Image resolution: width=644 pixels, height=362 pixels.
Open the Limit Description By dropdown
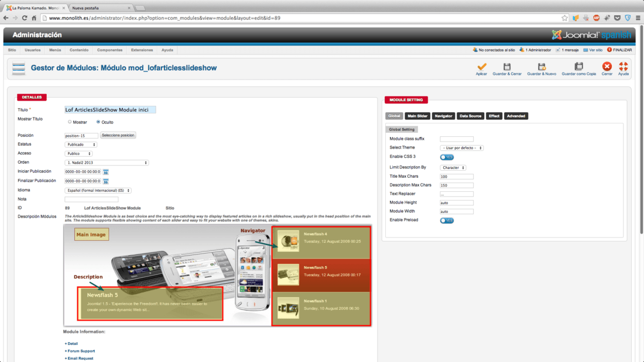click(453, 167)
